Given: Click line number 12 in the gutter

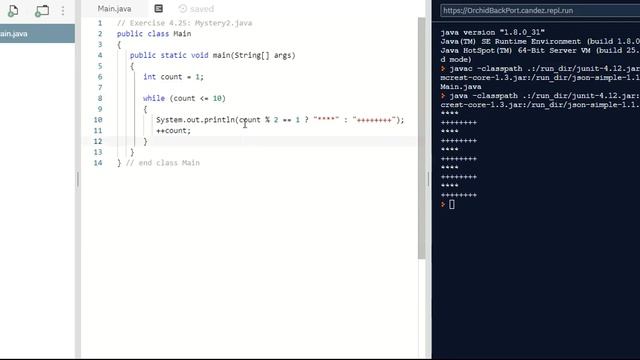Looking at the screenshot, I should point(98,141).
